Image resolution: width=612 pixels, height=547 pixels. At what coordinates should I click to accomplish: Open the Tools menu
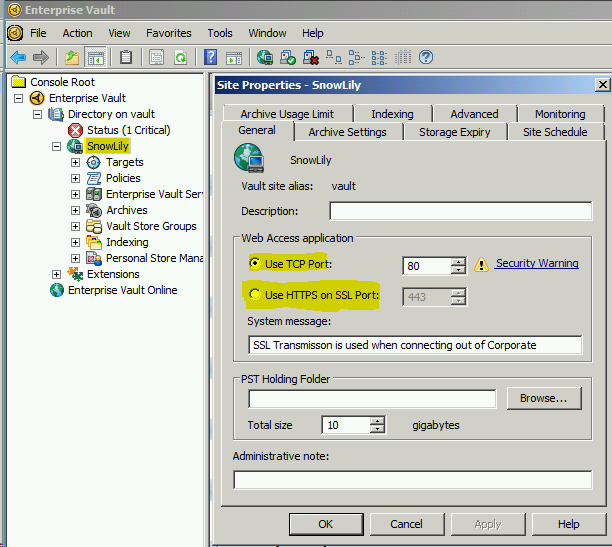click(220, 33)
